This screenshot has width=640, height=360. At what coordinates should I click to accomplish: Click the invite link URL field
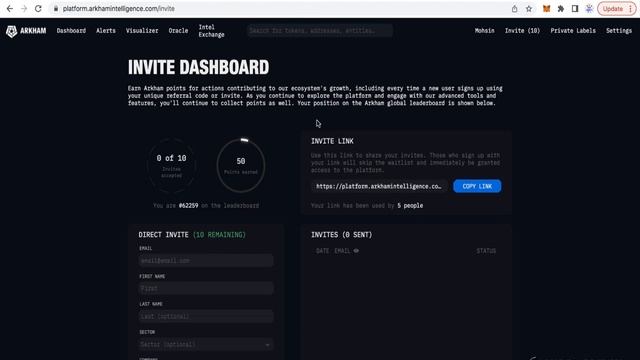[x=379, y=186]
